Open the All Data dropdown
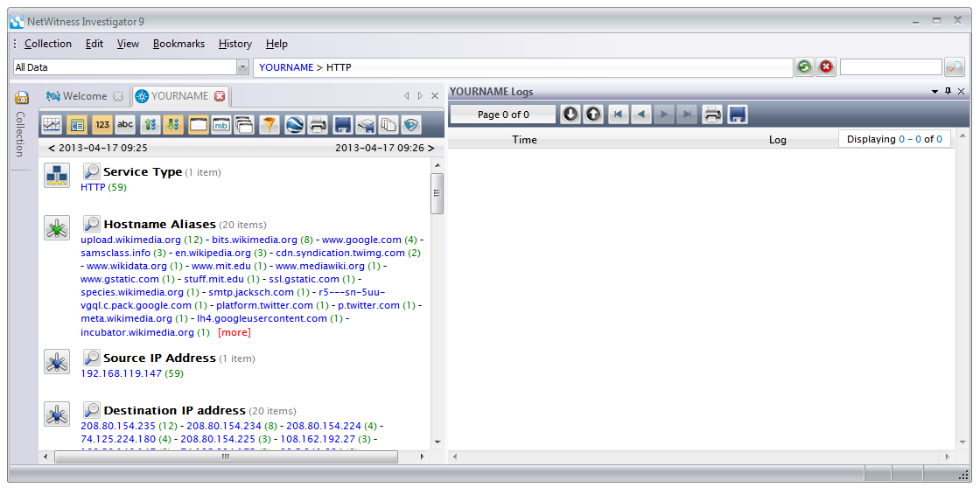This screenshot has width=980, height=494. (243, 66)
